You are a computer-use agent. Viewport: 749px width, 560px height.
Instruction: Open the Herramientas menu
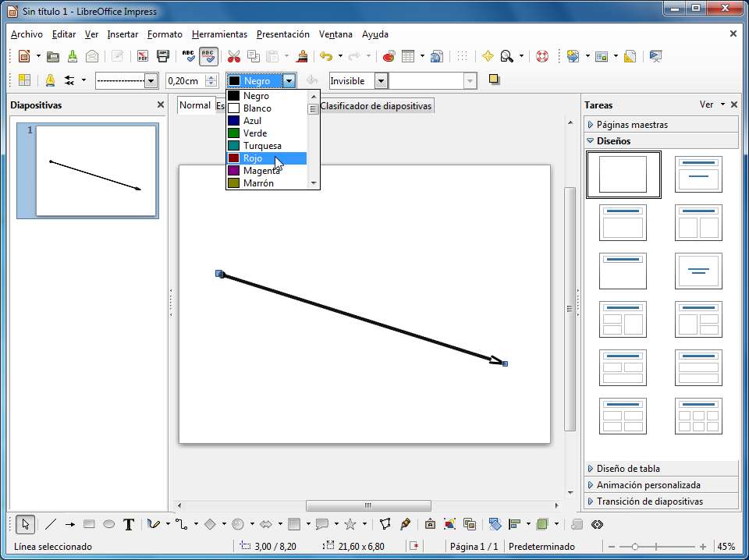pyautogui.click(x=219, y=34)
